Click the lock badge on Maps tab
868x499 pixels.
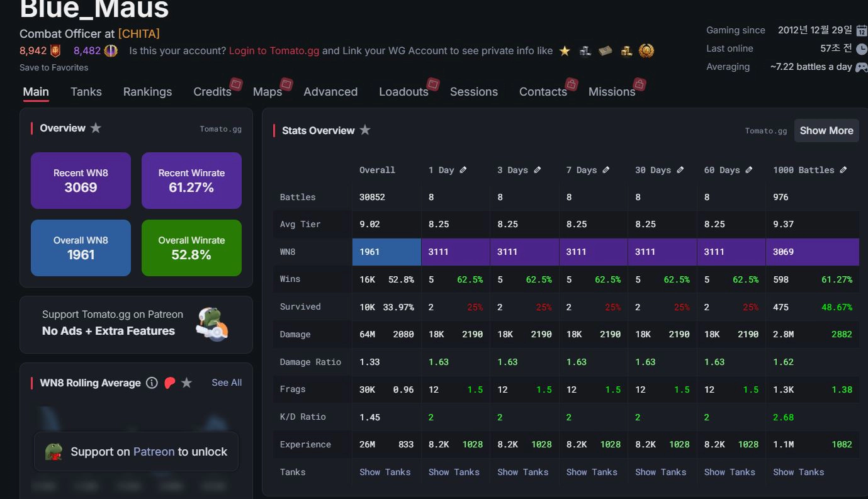(286, 84)
